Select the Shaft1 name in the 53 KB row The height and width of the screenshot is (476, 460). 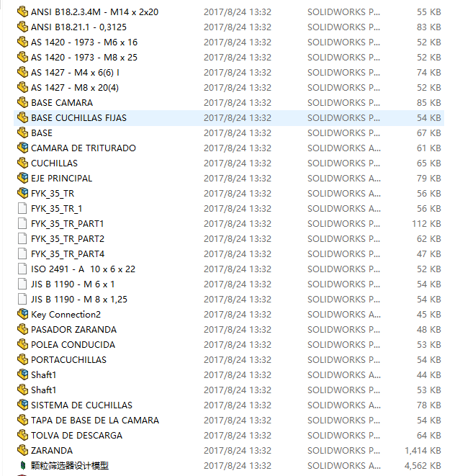[44, 390]
